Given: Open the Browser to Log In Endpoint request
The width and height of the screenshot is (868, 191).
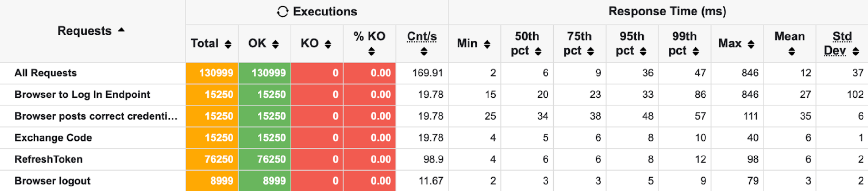Looking at the screenshot, I should pos(82,95).
